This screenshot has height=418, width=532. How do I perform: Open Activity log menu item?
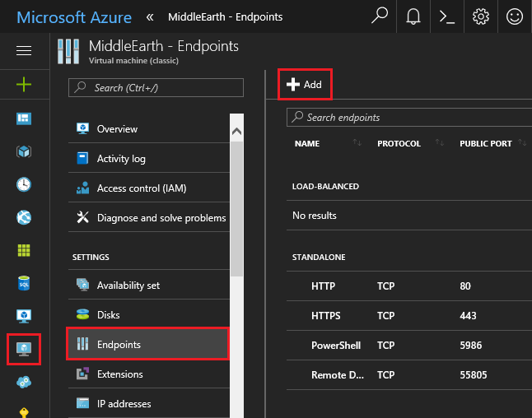coord(149,158)
